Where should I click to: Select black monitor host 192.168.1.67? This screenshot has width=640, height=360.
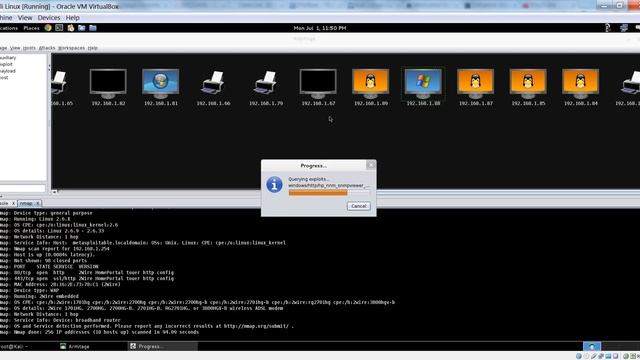click(318, 84)
